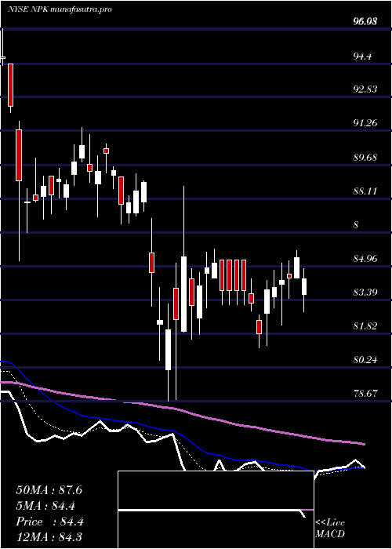Click the tall red candle near 94.4 level
This screenshot has width=392, height=549.
[x=11, y=85]
